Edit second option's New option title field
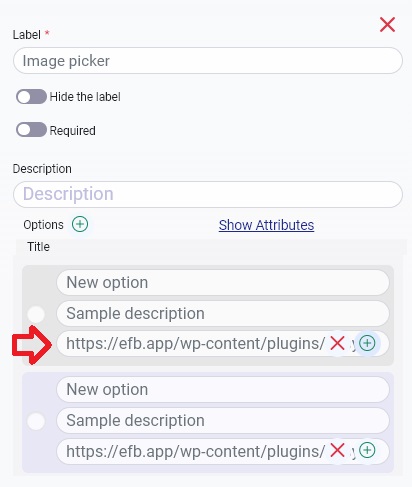This screenshot has width=412, height=487. (x=223, y=389)
